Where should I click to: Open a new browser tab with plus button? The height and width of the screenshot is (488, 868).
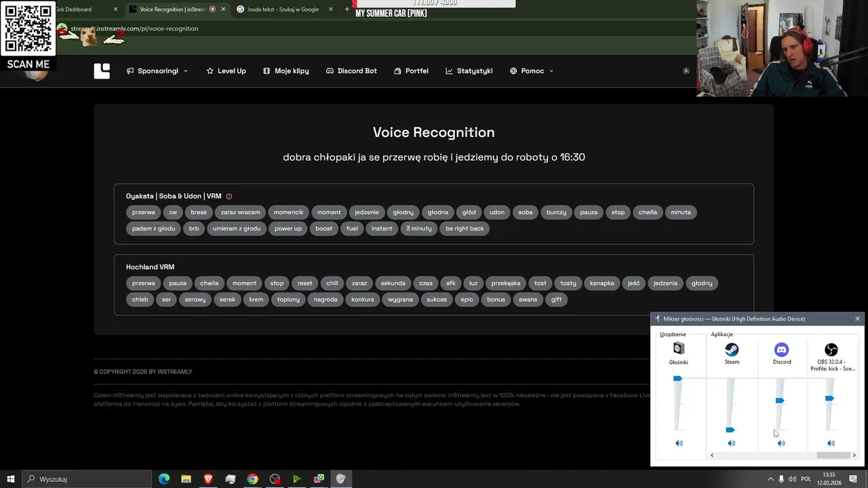347,9
